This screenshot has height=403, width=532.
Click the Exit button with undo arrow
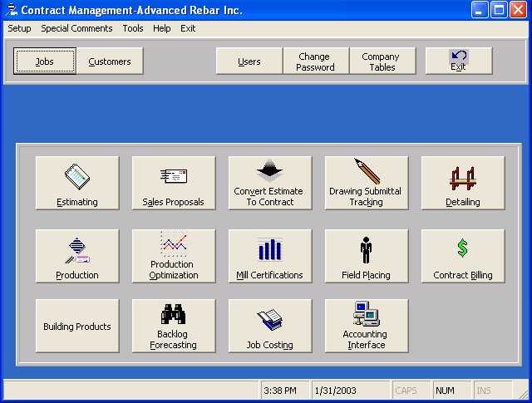tap(459, 61)
